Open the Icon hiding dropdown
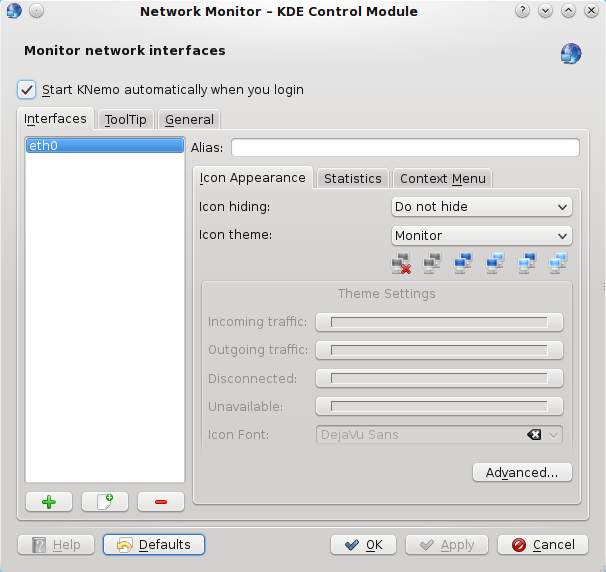This screenshot has width=606, height=572. 482,207
